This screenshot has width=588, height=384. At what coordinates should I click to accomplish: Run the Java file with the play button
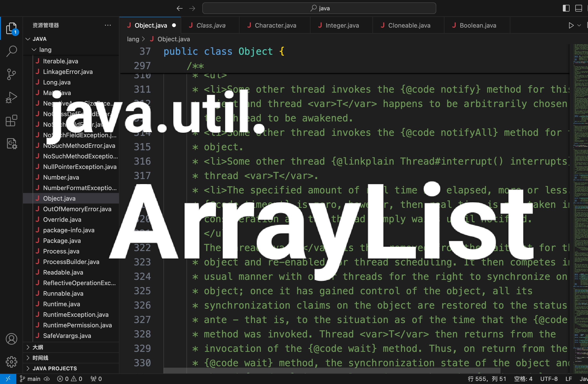pos(571,25)
